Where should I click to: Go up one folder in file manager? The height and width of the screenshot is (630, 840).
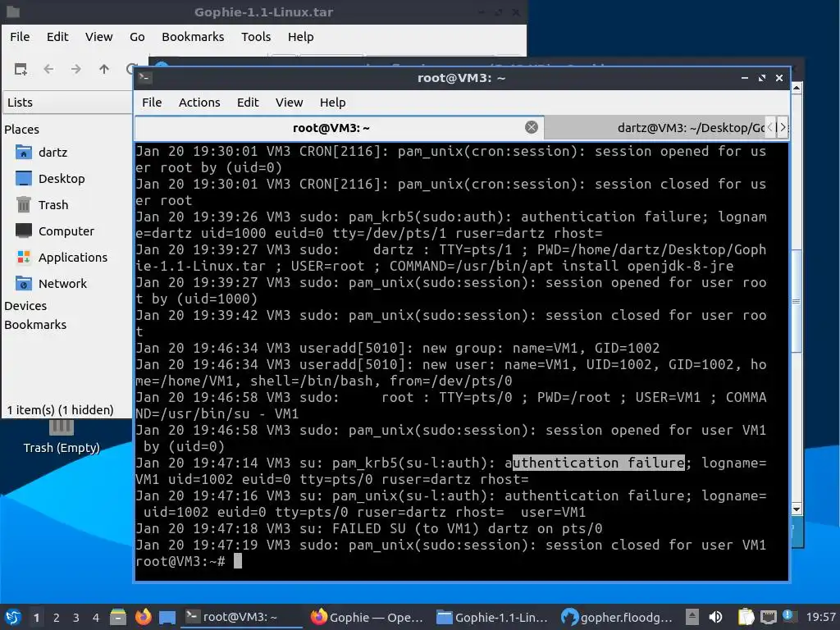104,69
